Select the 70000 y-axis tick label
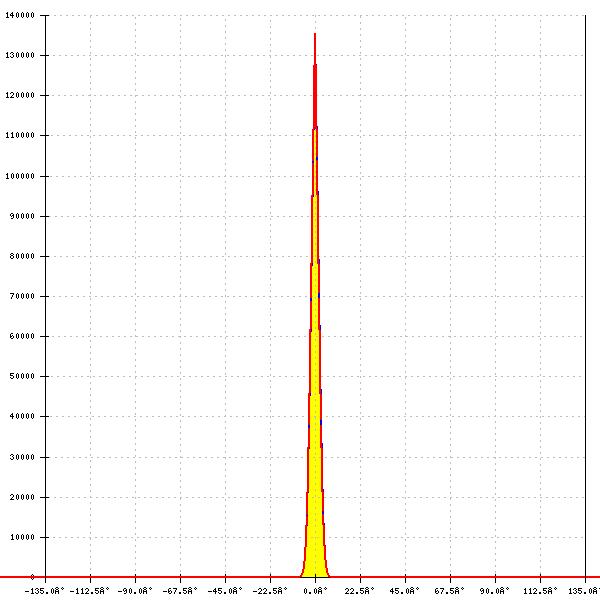Viewport: 600px width, 600px height. pyautogui.click(x=22, y=296)
